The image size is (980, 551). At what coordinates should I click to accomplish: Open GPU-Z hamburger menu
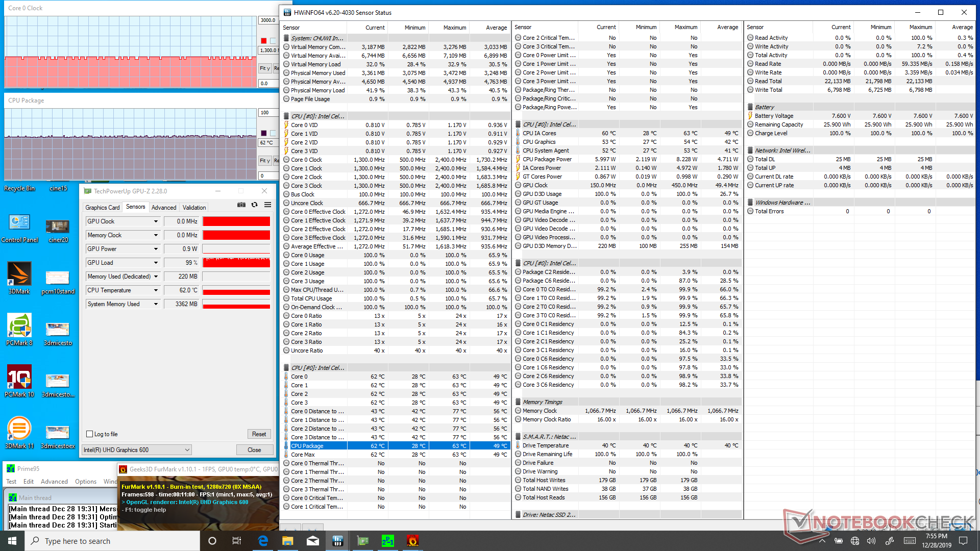coord(267,205)
